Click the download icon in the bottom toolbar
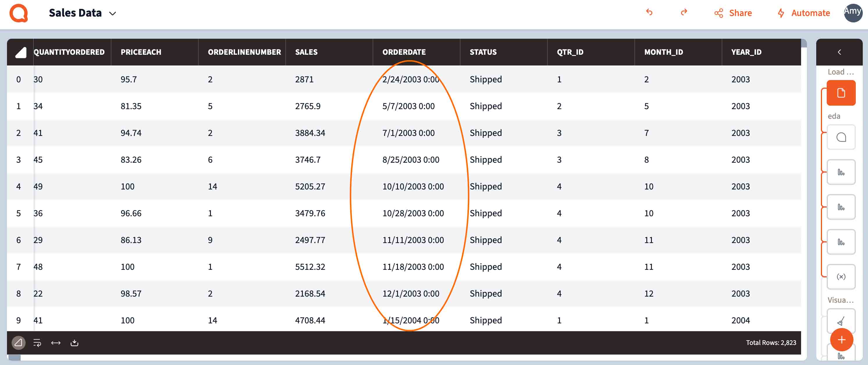This screenshot has height=365, width=868. [x=75, y=343]
